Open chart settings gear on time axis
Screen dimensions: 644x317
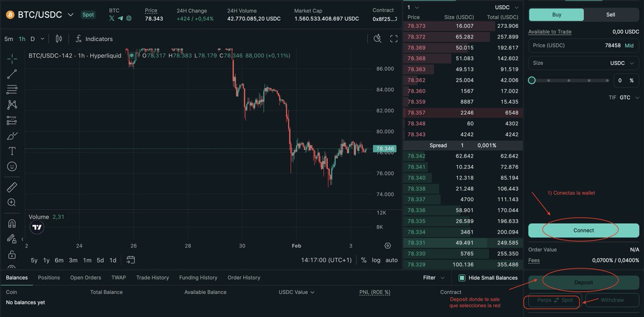(x=388, y=246)
